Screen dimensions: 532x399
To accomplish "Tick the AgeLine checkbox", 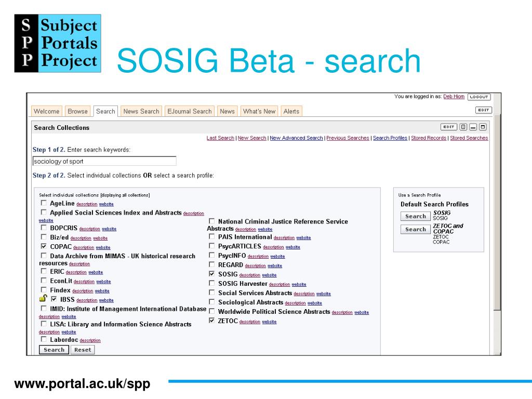I will (44, 203).
